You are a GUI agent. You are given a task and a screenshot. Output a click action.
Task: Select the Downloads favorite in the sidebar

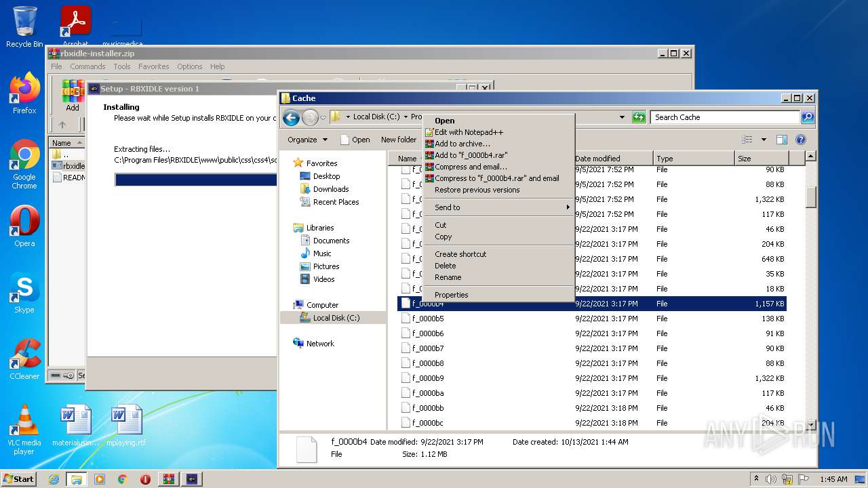click(331, 189)
